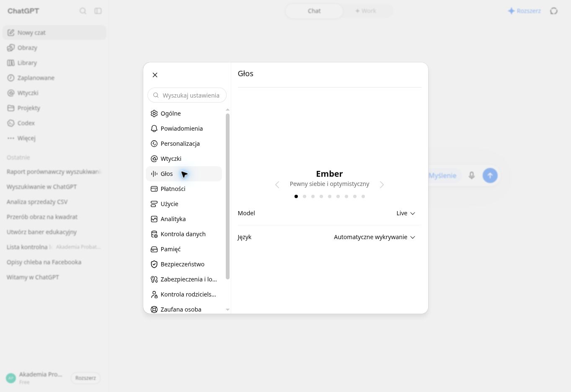Screen dimensions: 571x392
Task: Click the Kontrola rodzicielska person icon
Action: pos(154,294)
